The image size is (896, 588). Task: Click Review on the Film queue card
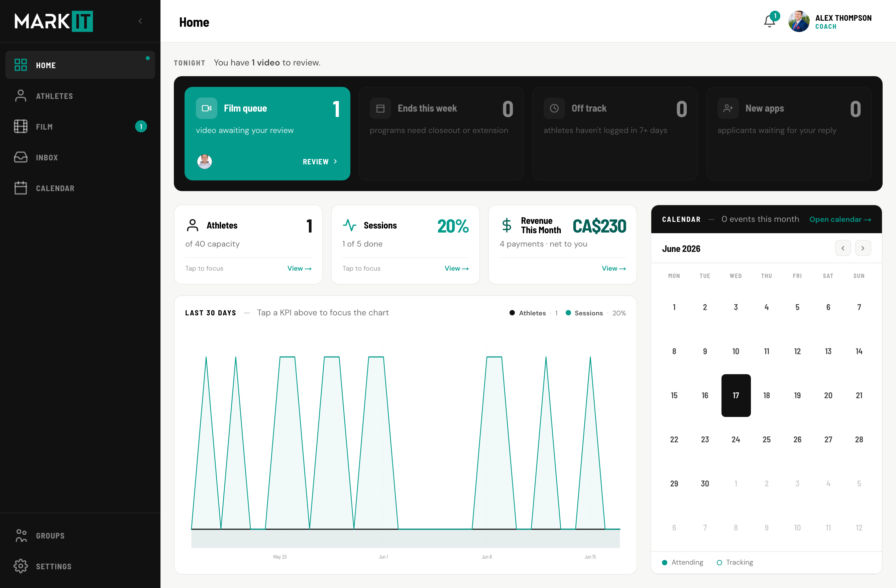(x=320, y=162)
